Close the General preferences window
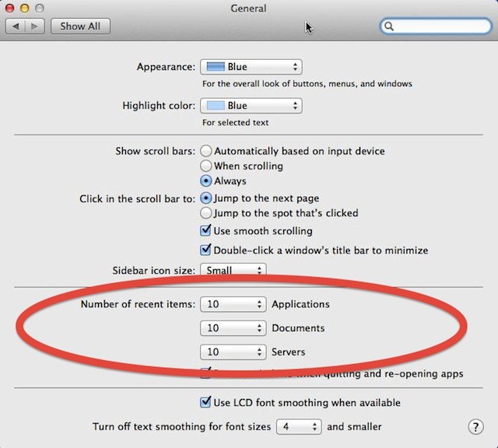Screen dimensions: 498x448 pyautogui.click(x=10, y=8)
